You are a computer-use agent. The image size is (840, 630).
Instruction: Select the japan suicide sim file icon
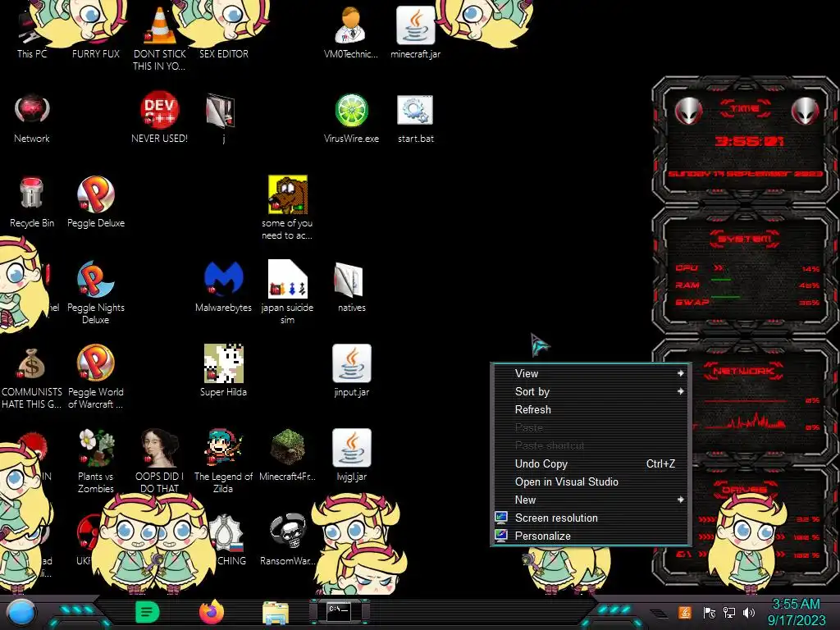(x=287, y=293)
